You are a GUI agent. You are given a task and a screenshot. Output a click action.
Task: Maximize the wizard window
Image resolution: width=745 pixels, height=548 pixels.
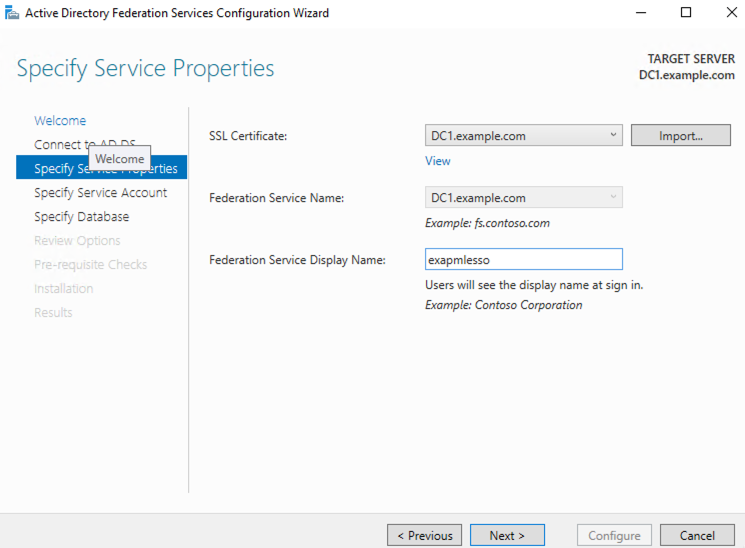point(686,13)
